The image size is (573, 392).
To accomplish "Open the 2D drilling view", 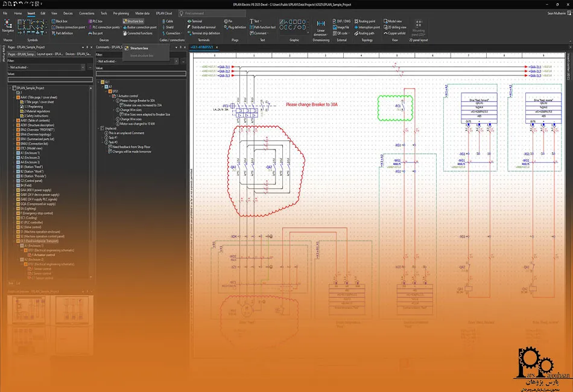I will [x=396, y=27].
